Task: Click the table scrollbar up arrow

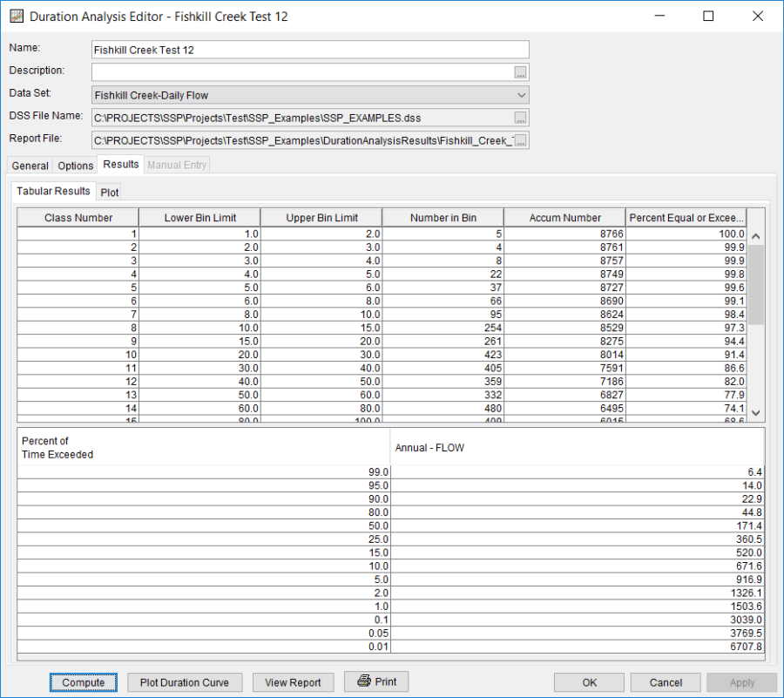Action: pos(756,236)
